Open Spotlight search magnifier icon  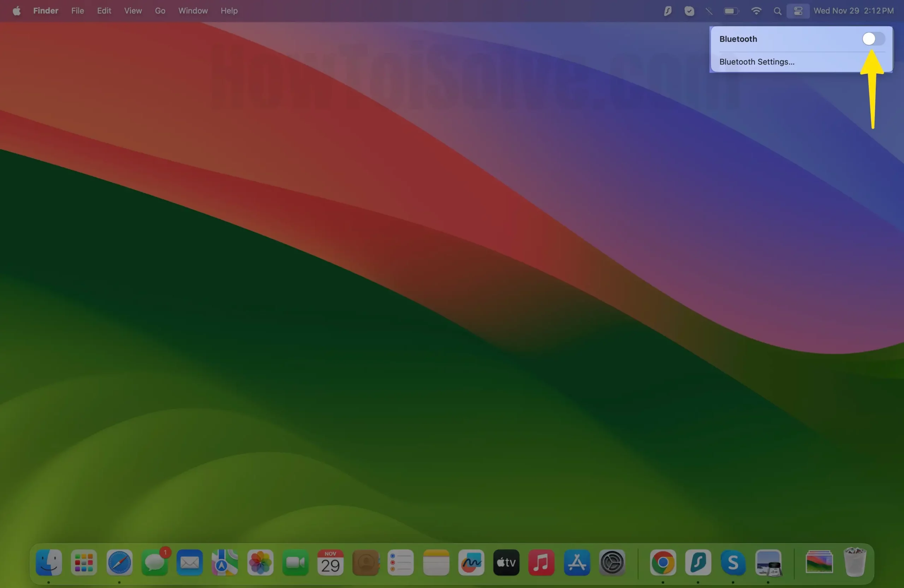click(x=777, y=11)
